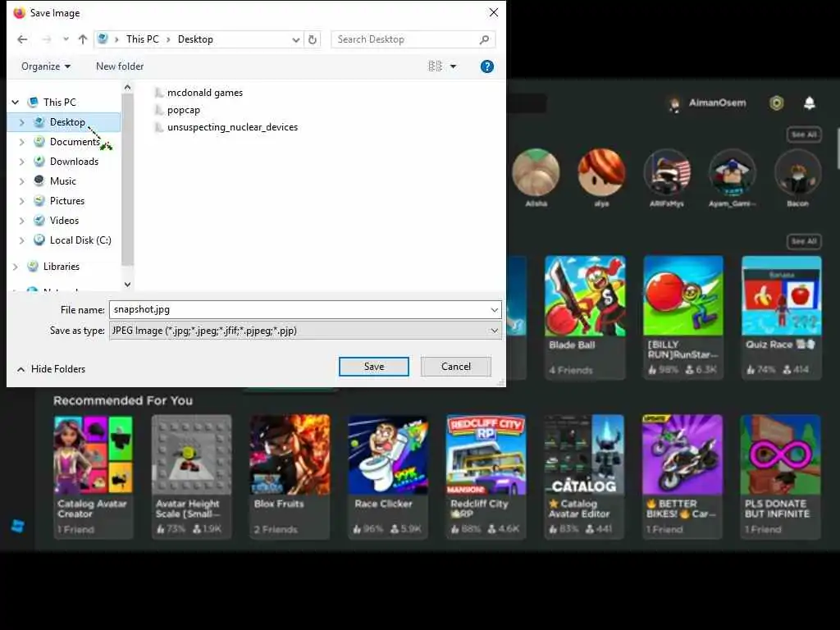Click See All above Blade Ball row
The width and height of the screenshot is (840, 630).
click(804, 242)
